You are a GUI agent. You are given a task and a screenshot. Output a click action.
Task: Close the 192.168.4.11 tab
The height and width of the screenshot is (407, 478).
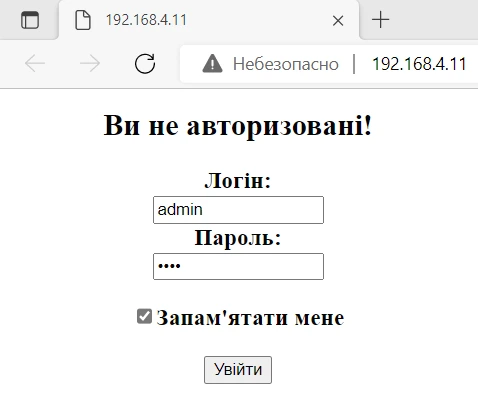point(338,21)
